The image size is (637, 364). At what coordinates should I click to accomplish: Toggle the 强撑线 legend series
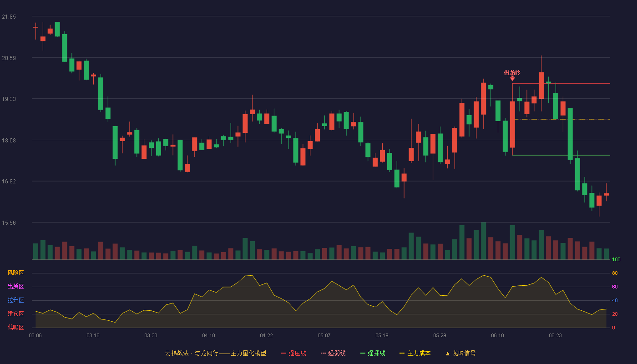(373, 353)
